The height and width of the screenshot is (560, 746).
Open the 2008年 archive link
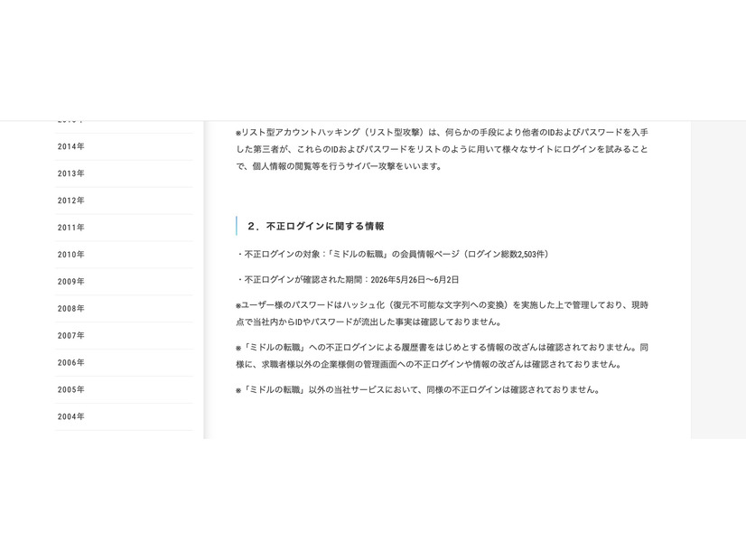click(124, 309)
